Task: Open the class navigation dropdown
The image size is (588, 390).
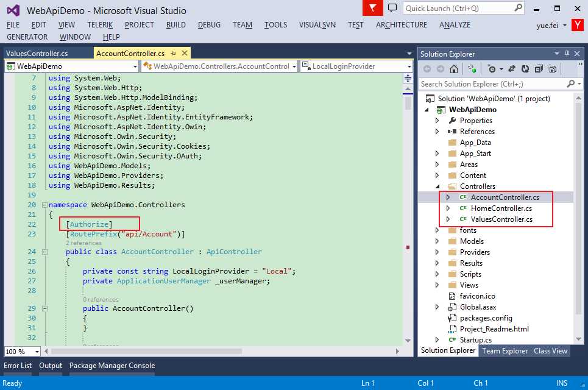Action: coord(294,66)
